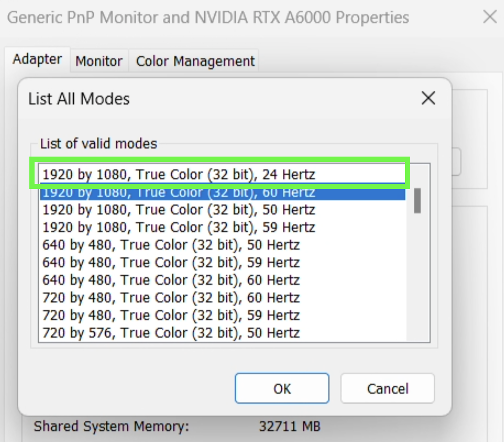
Task: Select 720 by 480, 60 Hertz mode
Action: [x=171, y=298]
